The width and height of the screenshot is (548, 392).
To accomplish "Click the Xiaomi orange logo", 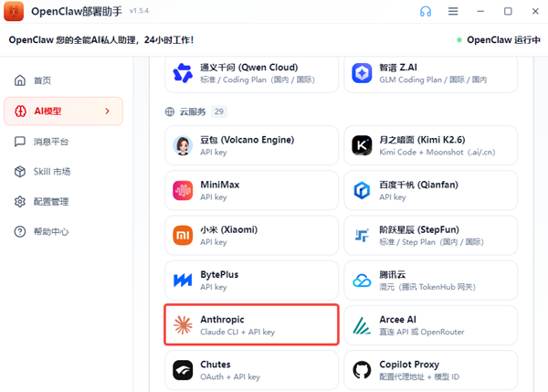I will pos(183,236).
